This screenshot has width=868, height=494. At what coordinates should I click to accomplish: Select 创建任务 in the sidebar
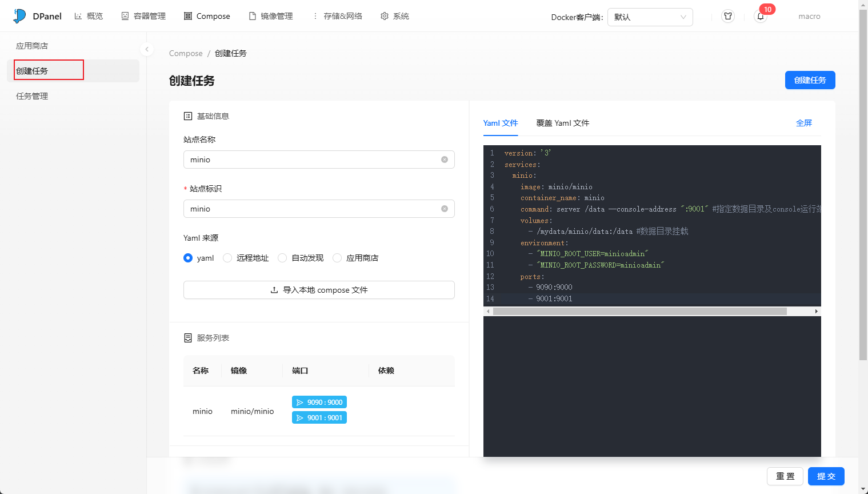pyautogui.click(x=73, y=71)
